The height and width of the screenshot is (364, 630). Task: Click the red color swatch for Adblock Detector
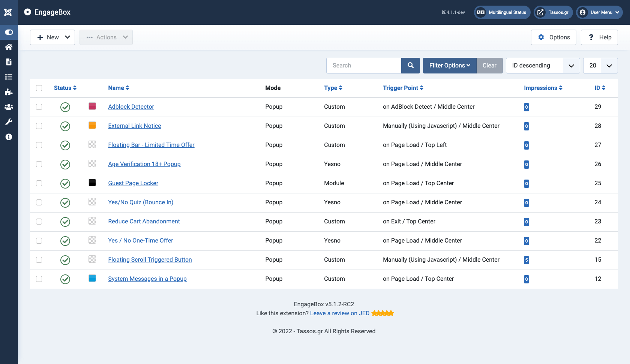pyautogui.click(x=92, y=106)
